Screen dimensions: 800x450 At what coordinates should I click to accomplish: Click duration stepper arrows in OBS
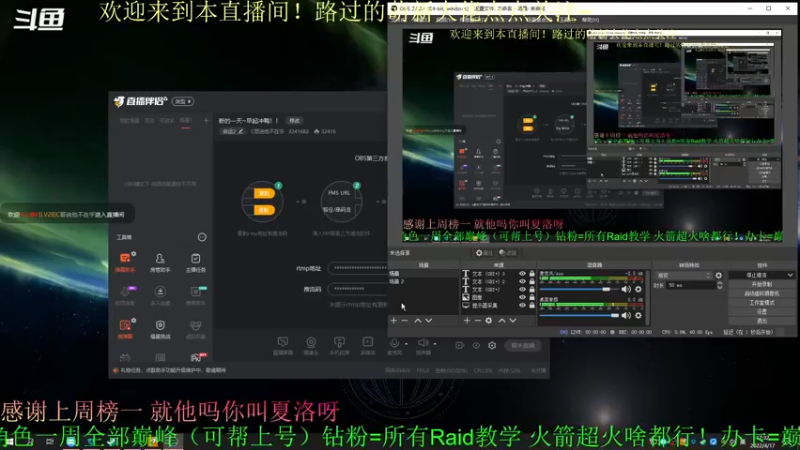pyautogui.click(x=719, y=285)
